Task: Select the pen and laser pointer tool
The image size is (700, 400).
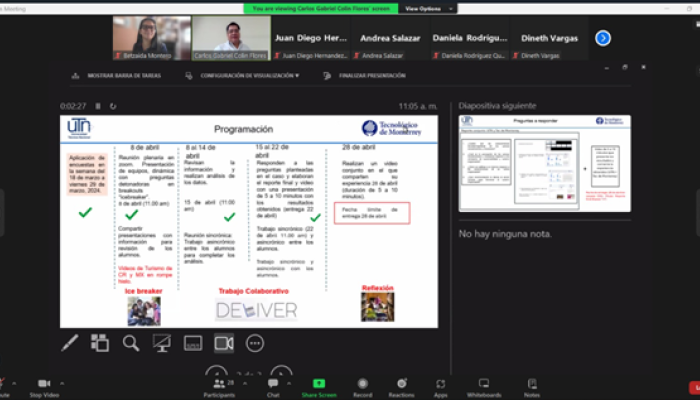Action: point(71,343)
